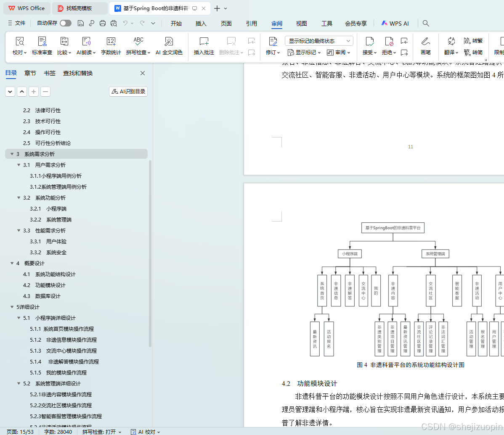Screen dimensions: 504x435
Task: Open the 工具 ribbon tab
Action: click(x=327, y=23)
